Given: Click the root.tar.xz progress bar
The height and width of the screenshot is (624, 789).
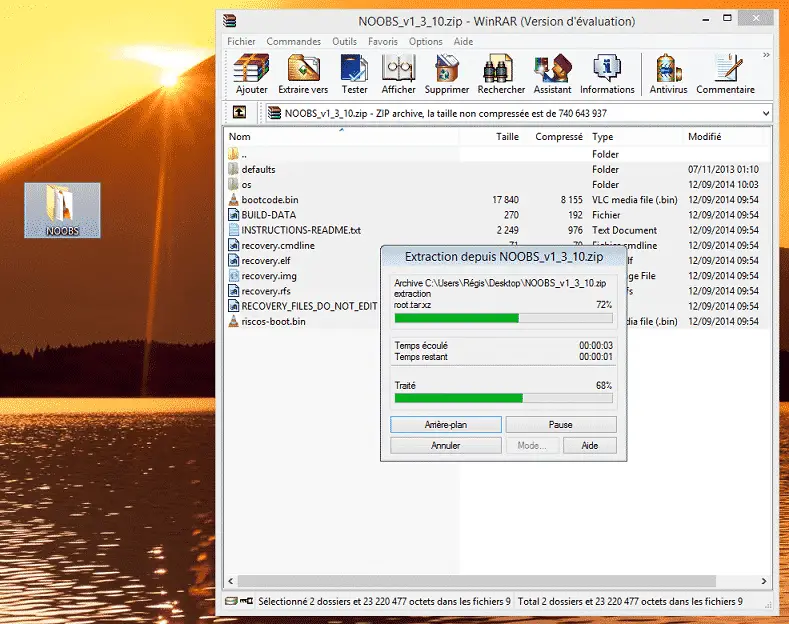Looking at the screenshot, I should coord(504,318).
